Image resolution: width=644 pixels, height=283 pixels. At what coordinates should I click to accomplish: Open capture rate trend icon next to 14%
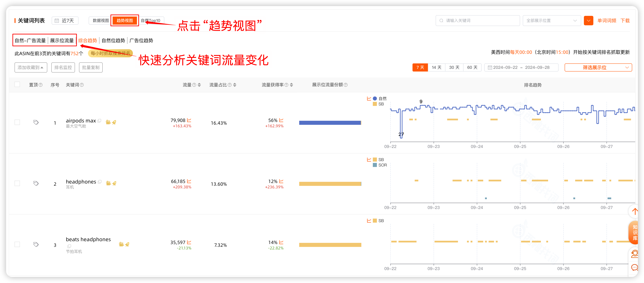pyautogui.click(x=281, y=242)
